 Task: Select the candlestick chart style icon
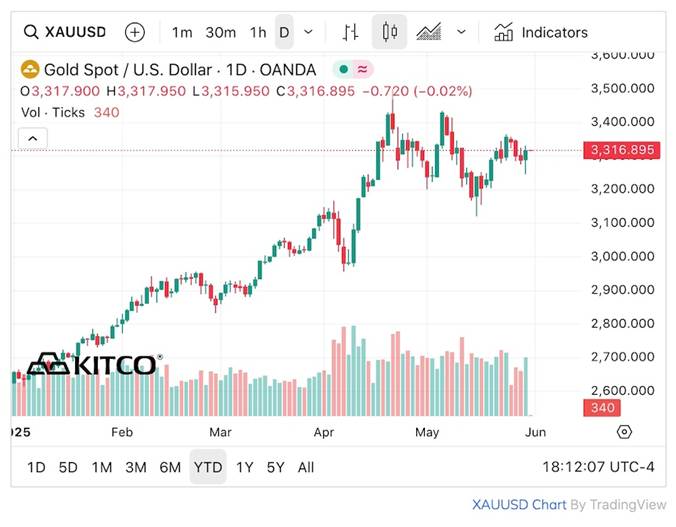(x=389, y=32)
